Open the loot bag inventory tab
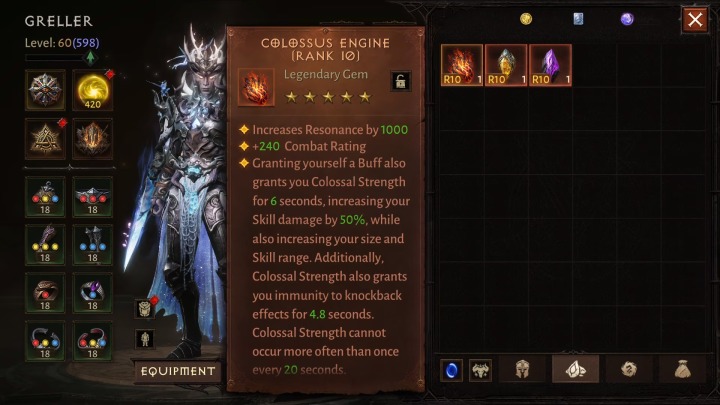This screenshot has width=720, height=405. click(683, 369)
